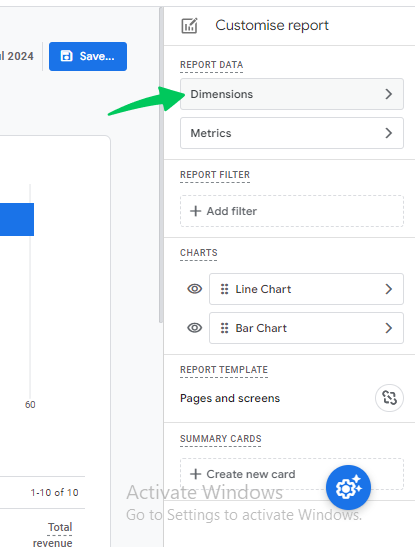Image resolution: width=415 pixels, height=547 pixels.
Task: Click the Save... button
Action: pos(88,57)
